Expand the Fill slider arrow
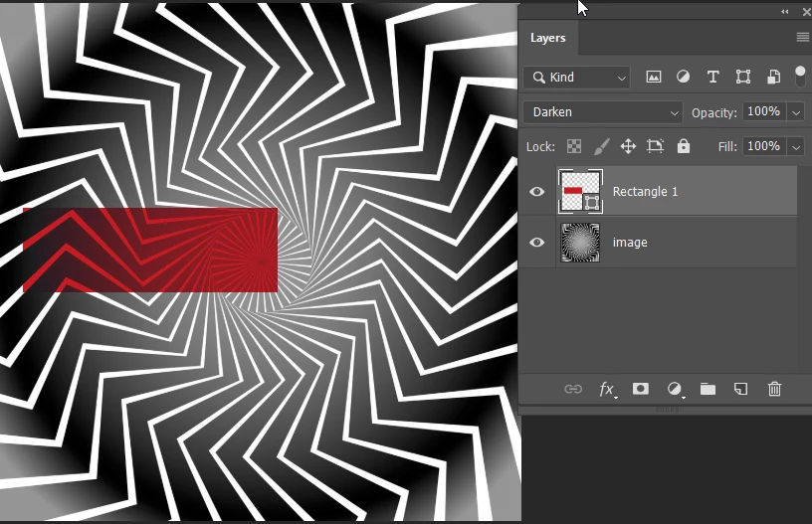This screenshot has height=524, width=812. [796, 147]
